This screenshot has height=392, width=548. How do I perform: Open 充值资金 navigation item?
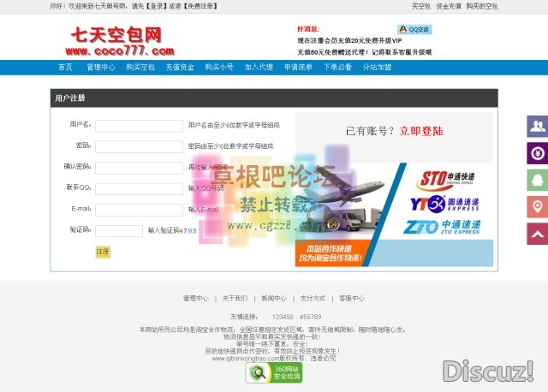click(180, 67)
